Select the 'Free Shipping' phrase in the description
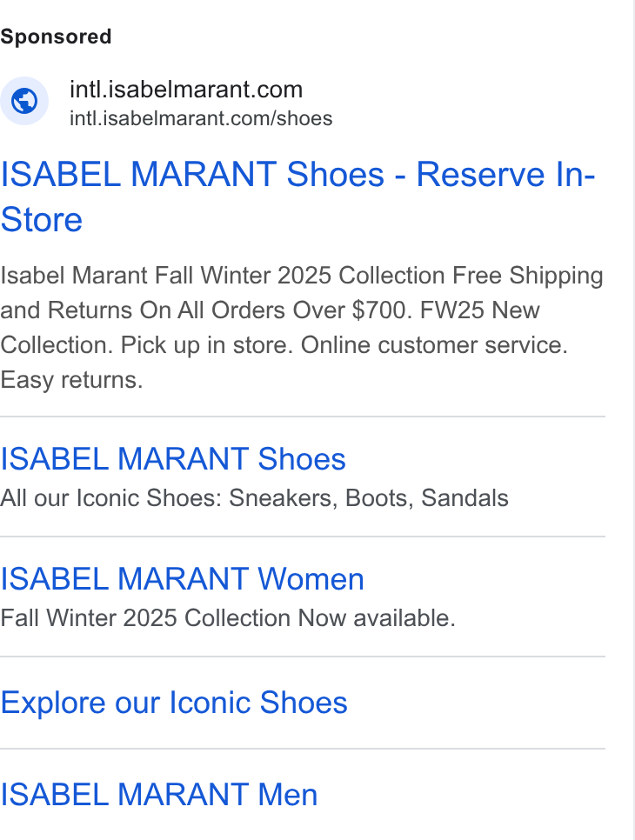Viewport: 635px width, 840px height. tap(528, 276)
